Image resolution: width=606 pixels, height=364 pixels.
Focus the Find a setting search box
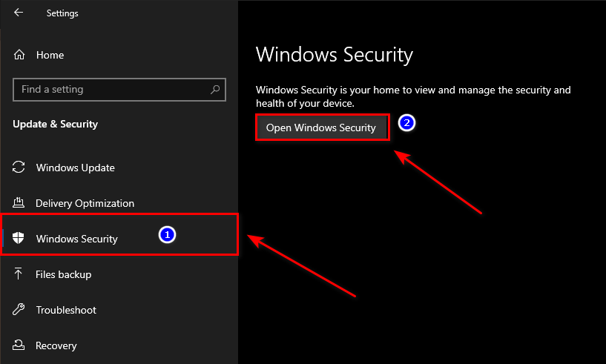(111, 90)
